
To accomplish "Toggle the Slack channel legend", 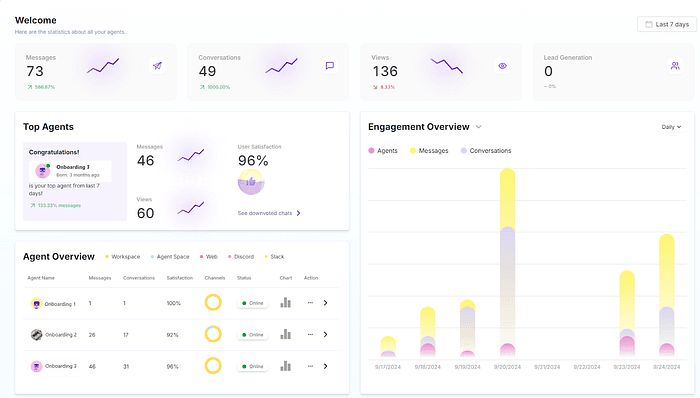I will pyautogui.click(x=274, y=257).
